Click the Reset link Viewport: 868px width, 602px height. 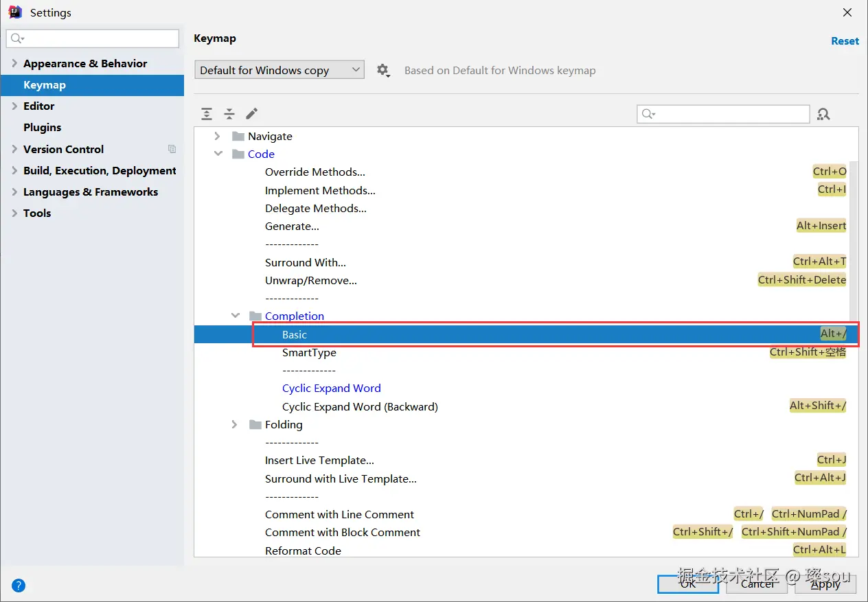(x=845, y=41)
